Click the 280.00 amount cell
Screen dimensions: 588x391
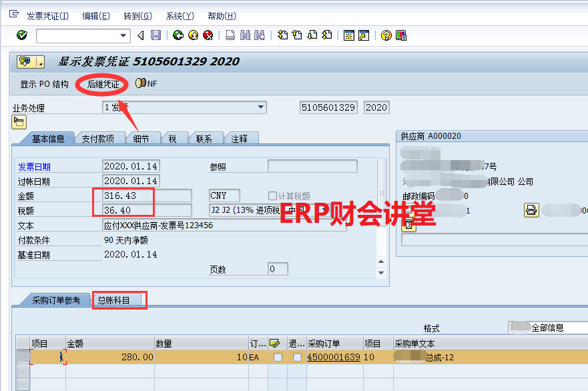pyautogui.click(x=110, y=357)
